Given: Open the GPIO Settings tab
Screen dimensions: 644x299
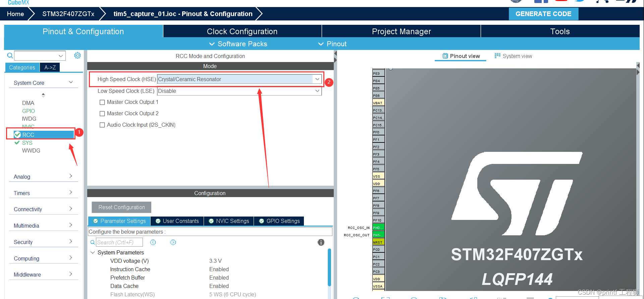Looking at the screenshot, I should (279, 221).
